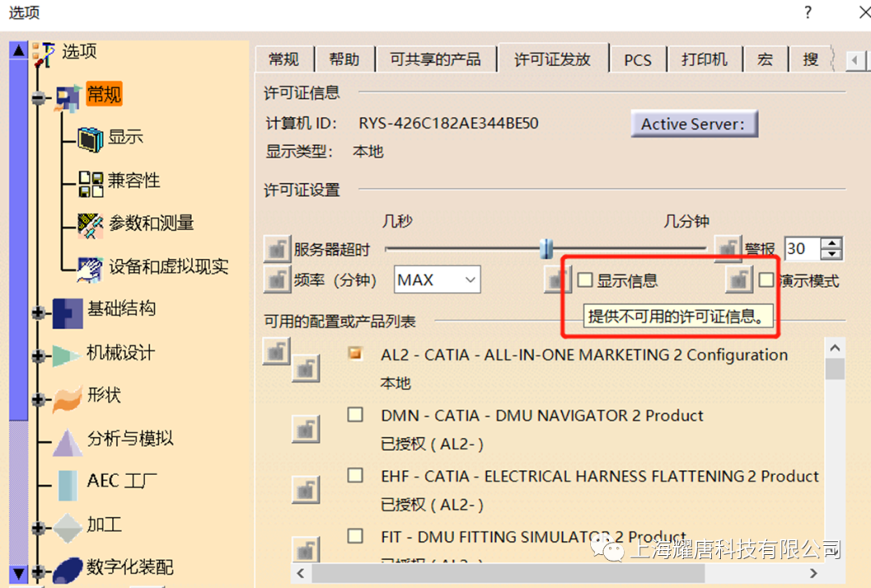Collapse the 常规 tree node

[39, 98]
